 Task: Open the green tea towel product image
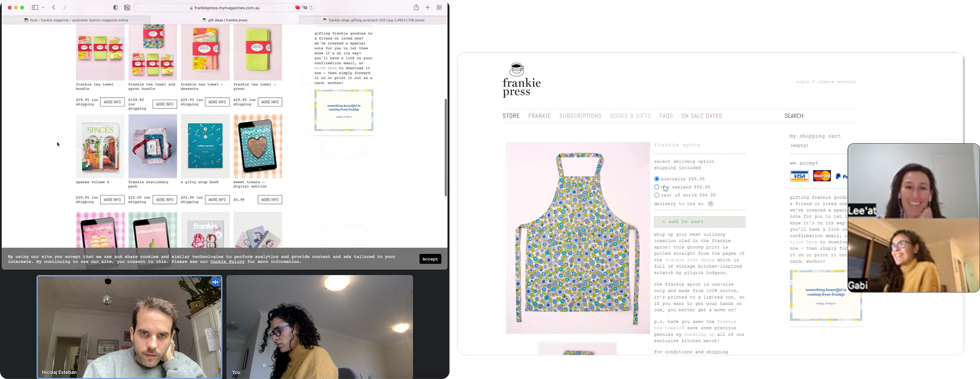[x=258, y=52]
